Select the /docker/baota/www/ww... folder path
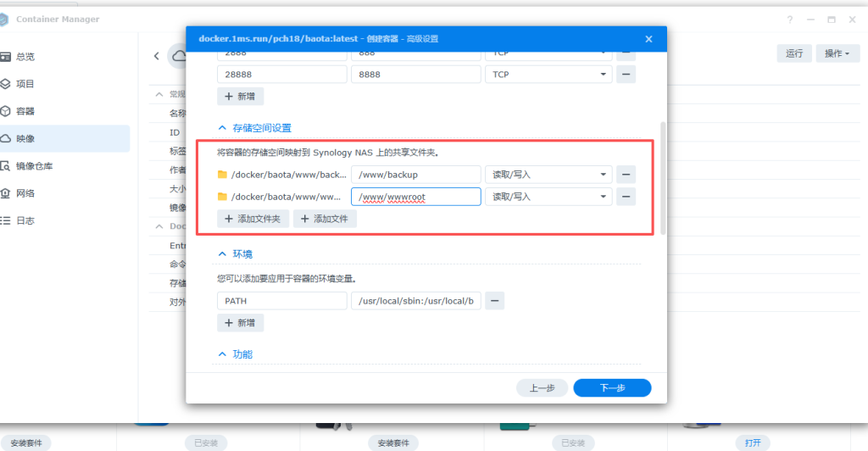Screen dimensions: 868x451 tap(286, 197)
